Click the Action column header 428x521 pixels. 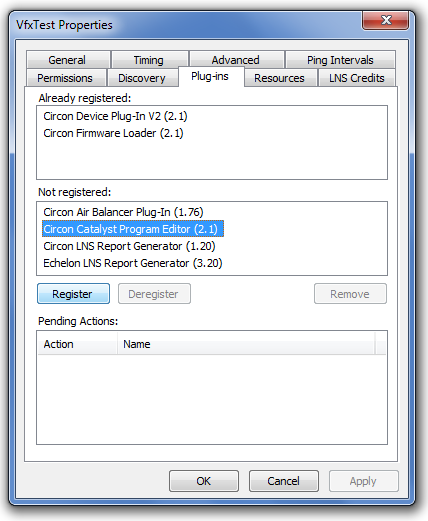pyautogui.click(x=77, y=344)
